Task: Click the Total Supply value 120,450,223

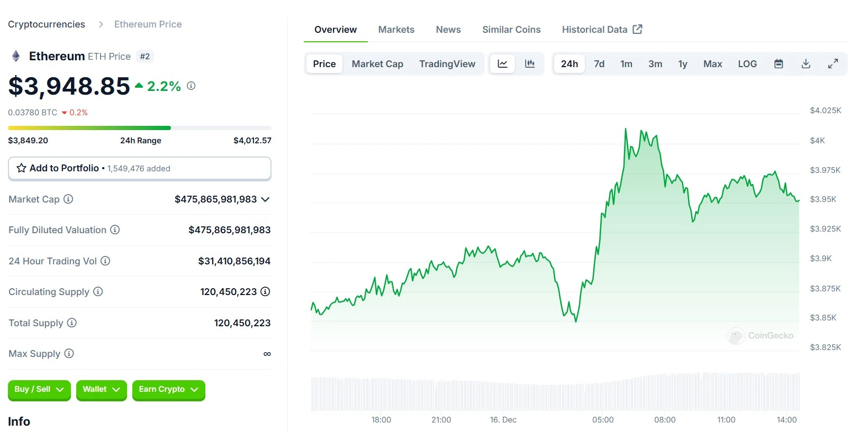Action: coord(242,323)
